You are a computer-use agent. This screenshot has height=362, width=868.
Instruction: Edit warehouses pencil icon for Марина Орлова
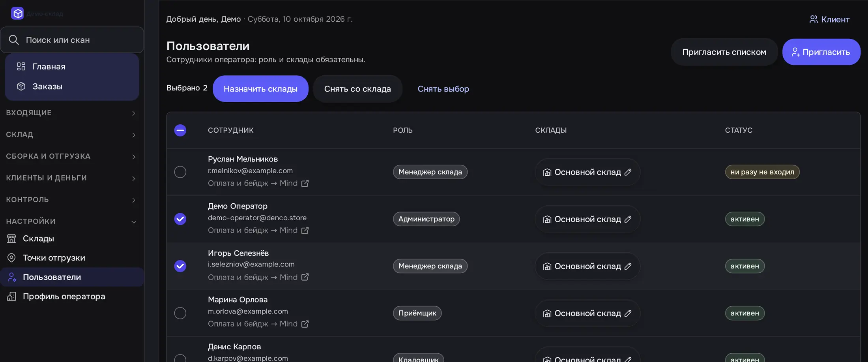coord(628,313)
